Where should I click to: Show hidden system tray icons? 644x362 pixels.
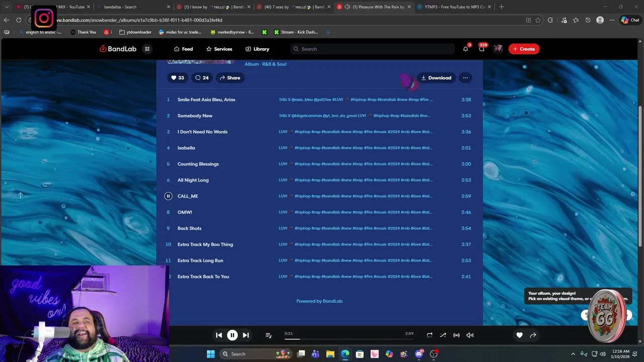point(573,354)
